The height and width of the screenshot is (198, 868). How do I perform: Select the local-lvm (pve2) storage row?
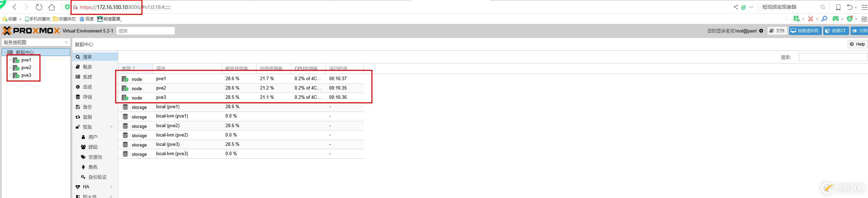coord(241,135)
